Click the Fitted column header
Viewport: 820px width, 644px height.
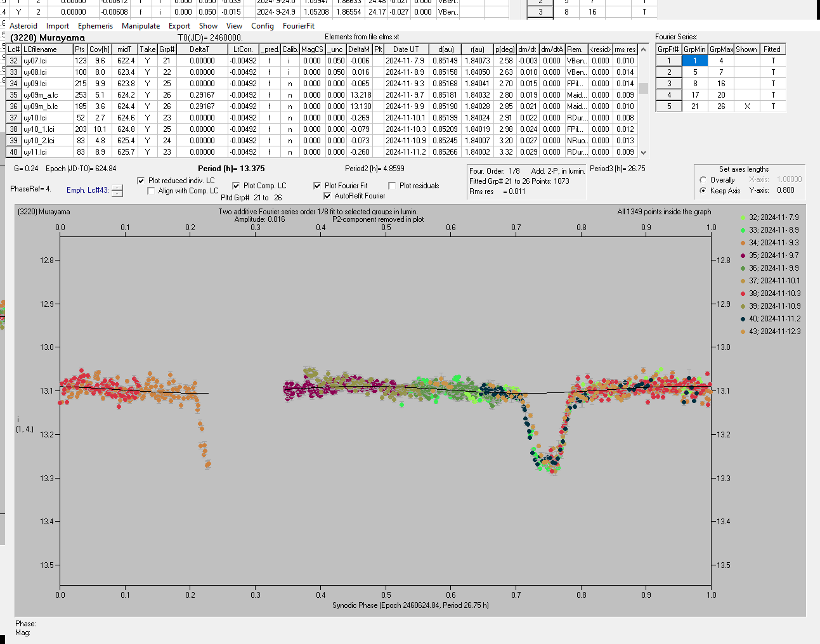772,49
